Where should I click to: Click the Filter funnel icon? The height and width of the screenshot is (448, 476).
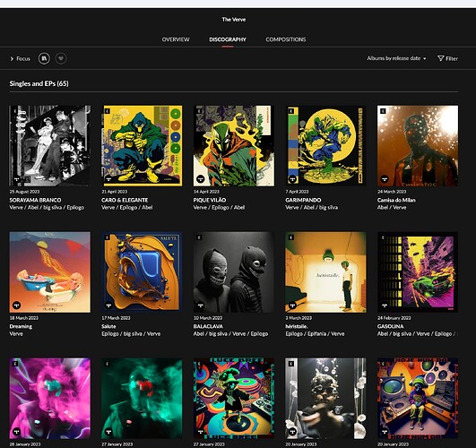[440, 58]
